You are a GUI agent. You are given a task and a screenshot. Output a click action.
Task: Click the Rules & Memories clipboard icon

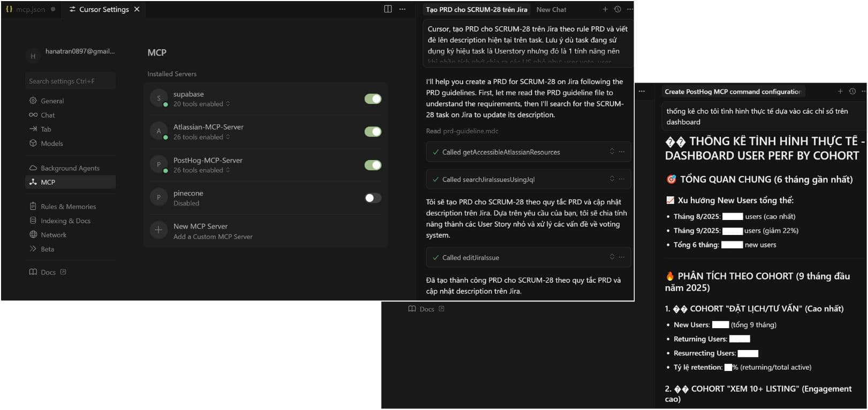click(33, 206)
